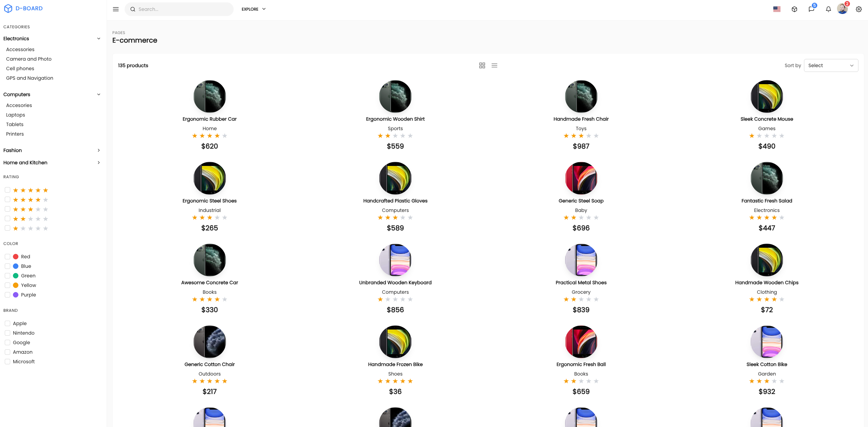
Task: Open the EXPLORE dropdown menu
Action: pos(254,9)
